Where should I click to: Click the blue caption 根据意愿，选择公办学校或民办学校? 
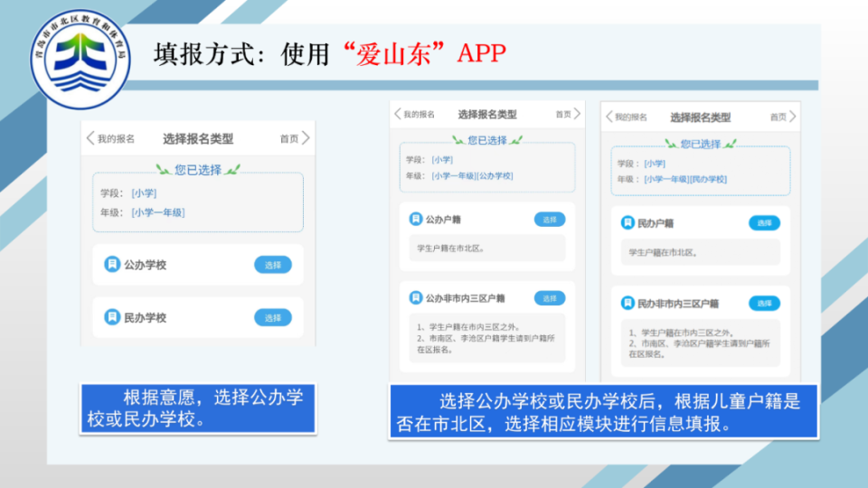pos(198,408)
